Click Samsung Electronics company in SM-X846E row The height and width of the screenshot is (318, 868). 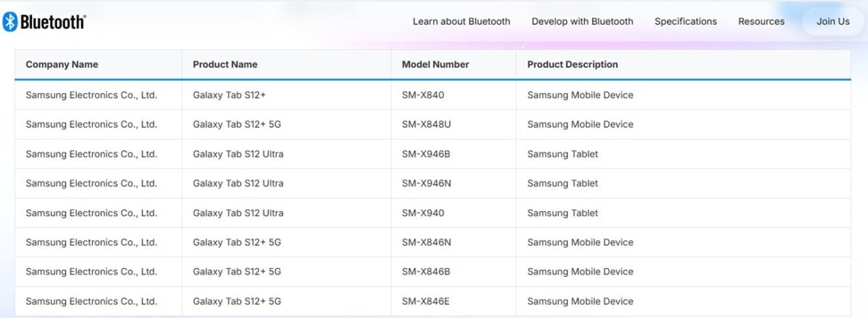click(91, 301)
